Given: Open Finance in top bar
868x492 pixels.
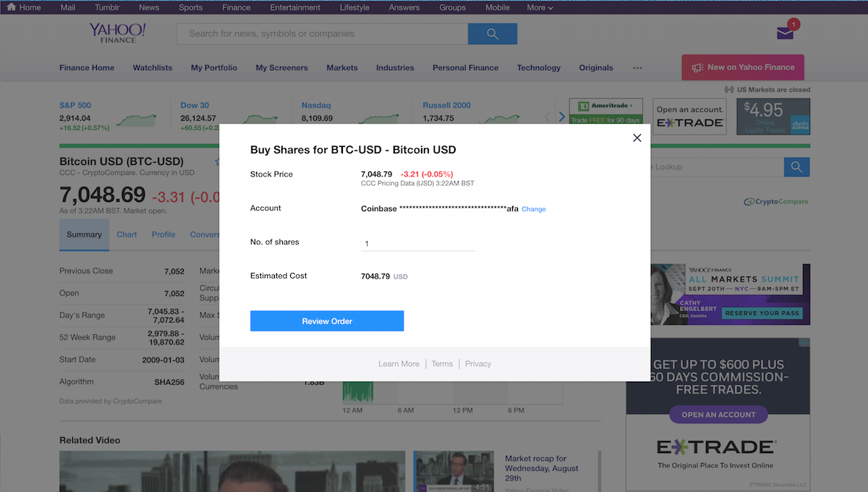Looking at the screenshot, I should coord(237,7).
